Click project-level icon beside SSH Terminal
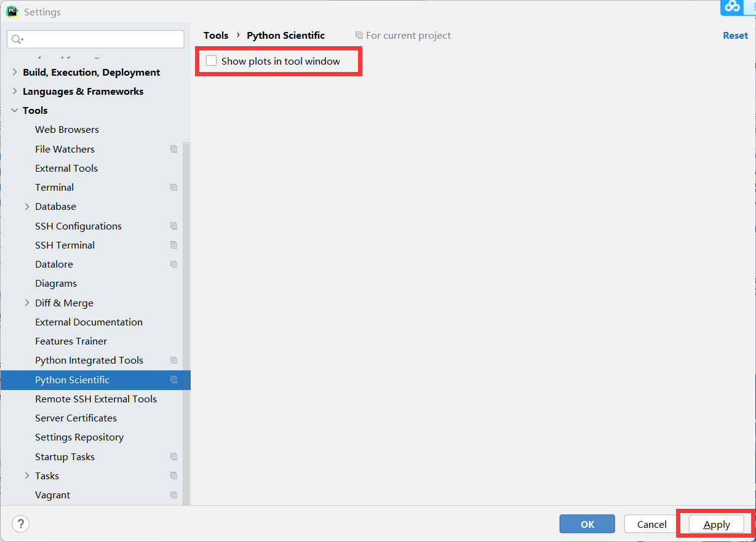Image resolution: width=756 pixels, height=542 pixels. click(x=174, y=245)
